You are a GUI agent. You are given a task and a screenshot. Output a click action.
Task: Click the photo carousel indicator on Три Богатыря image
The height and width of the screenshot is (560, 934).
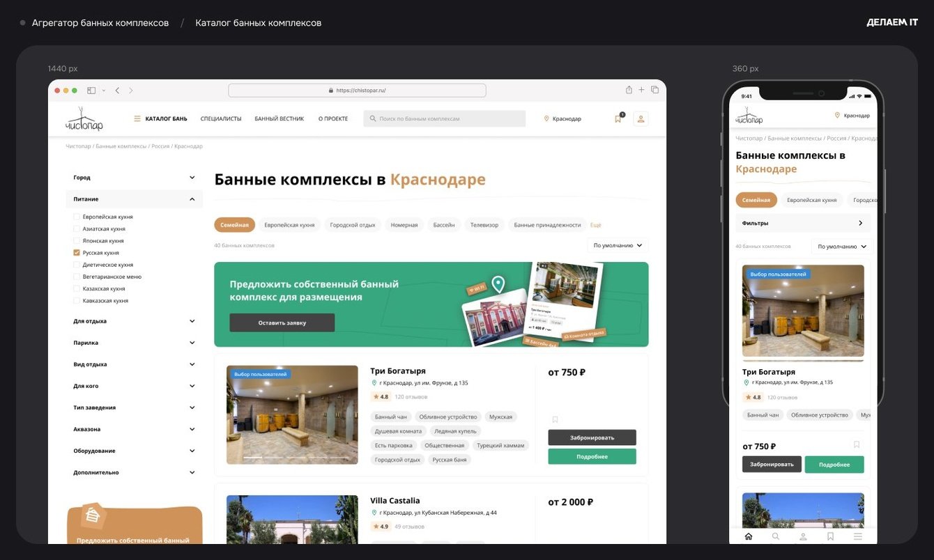[292, 458]
